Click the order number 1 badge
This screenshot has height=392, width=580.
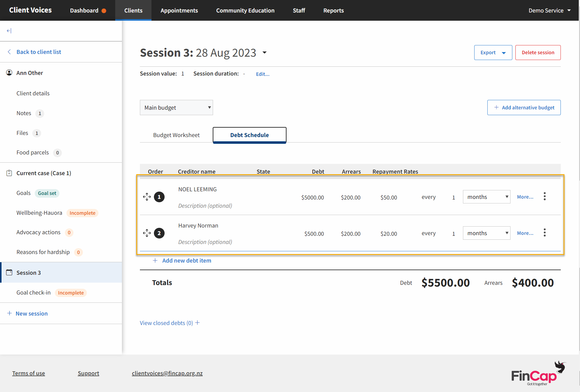click(159, 197)
